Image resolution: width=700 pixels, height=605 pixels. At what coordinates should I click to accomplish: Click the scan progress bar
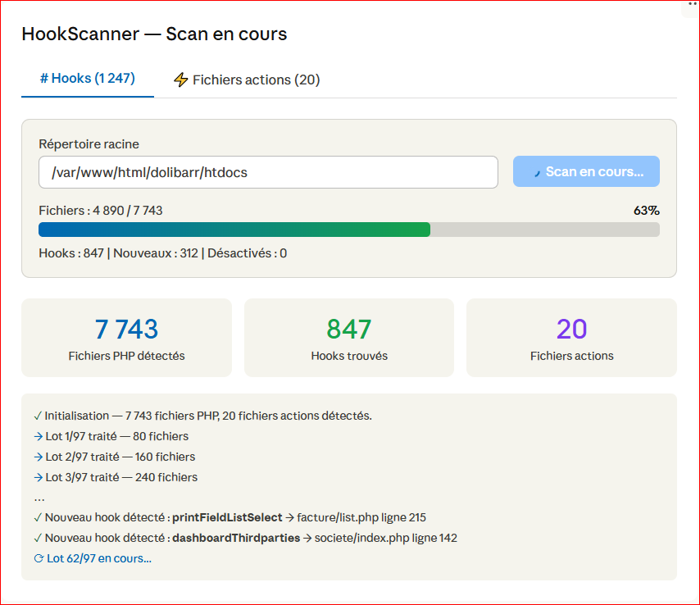click(348, 230)
